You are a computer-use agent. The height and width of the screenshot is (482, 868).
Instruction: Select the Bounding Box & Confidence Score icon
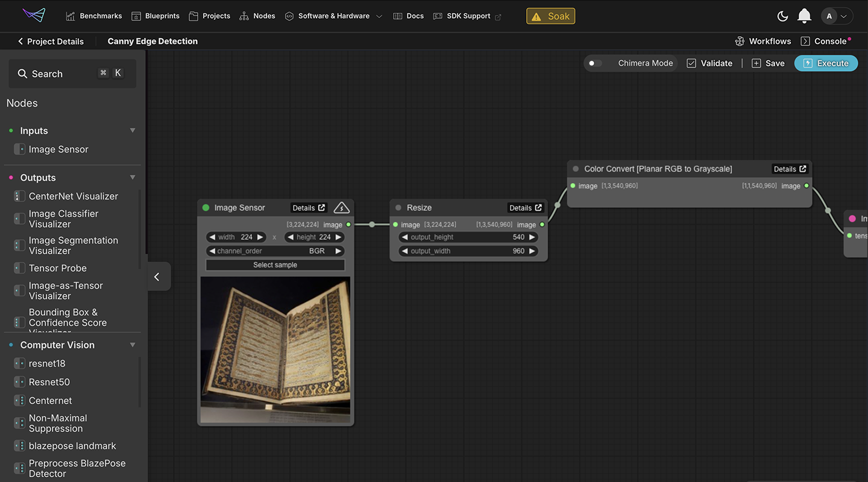click(19, 322)
